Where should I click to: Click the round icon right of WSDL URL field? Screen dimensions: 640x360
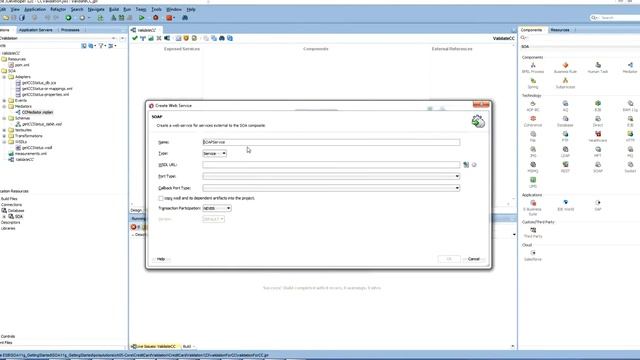(474, 165)
